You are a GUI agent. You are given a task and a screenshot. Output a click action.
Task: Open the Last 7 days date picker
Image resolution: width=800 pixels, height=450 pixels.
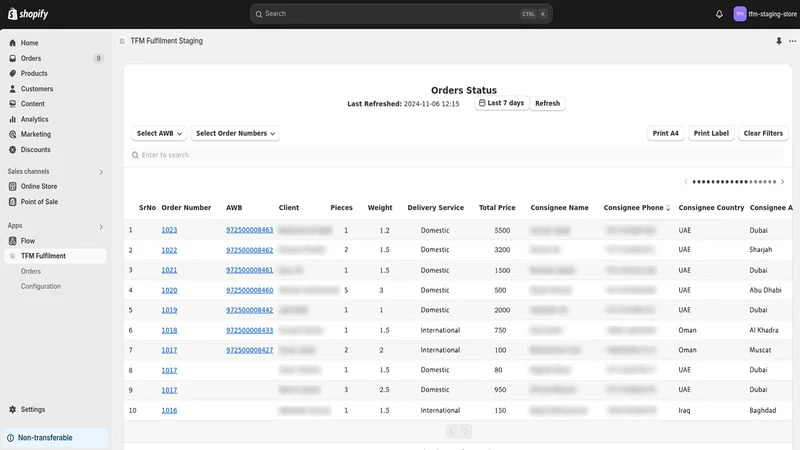pos(502,103)
